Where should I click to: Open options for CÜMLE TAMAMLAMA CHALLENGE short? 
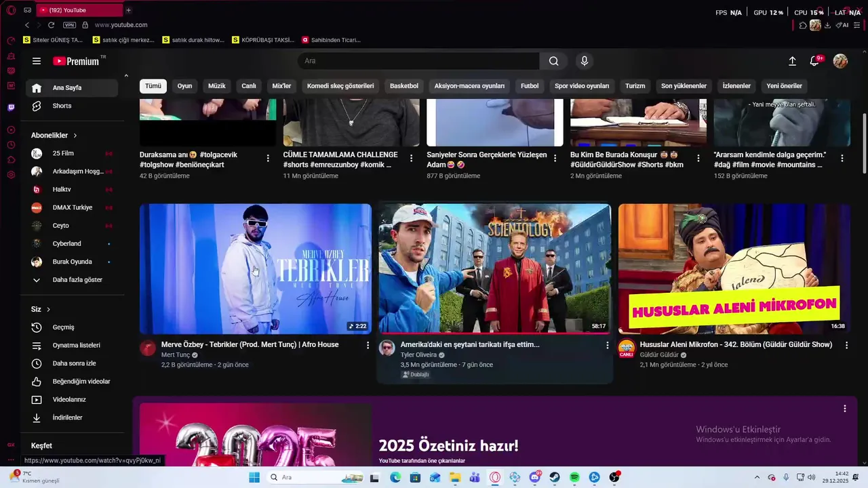tap(412, 158)
